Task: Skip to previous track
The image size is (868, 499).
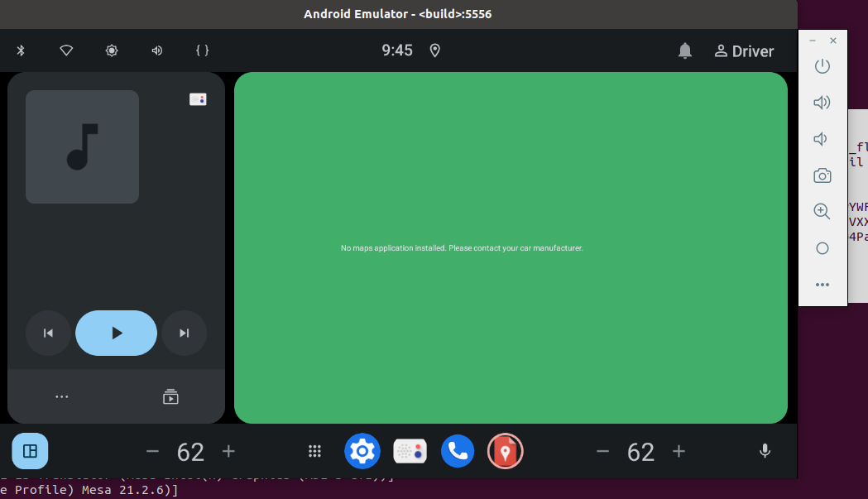Action: tap(48, 333)
